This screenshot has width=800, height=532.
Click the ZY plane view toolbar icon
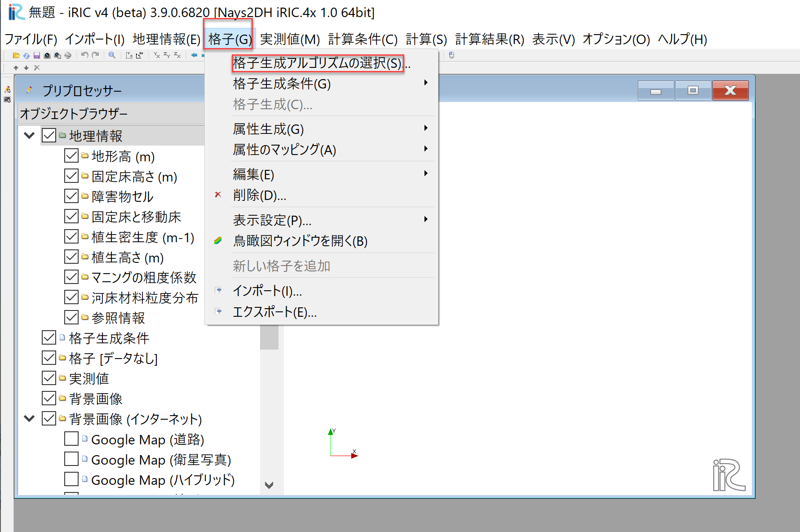tap(167, 55)
